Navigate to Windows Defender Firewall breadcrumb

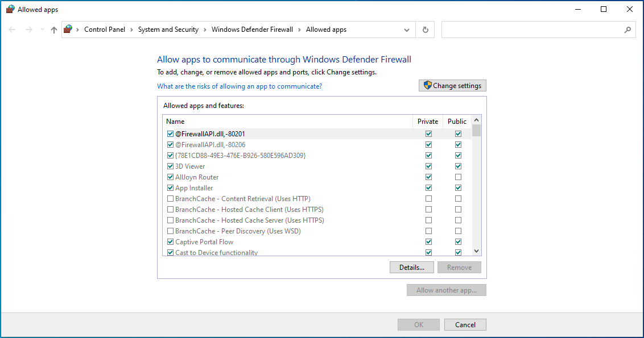(252, 30)
